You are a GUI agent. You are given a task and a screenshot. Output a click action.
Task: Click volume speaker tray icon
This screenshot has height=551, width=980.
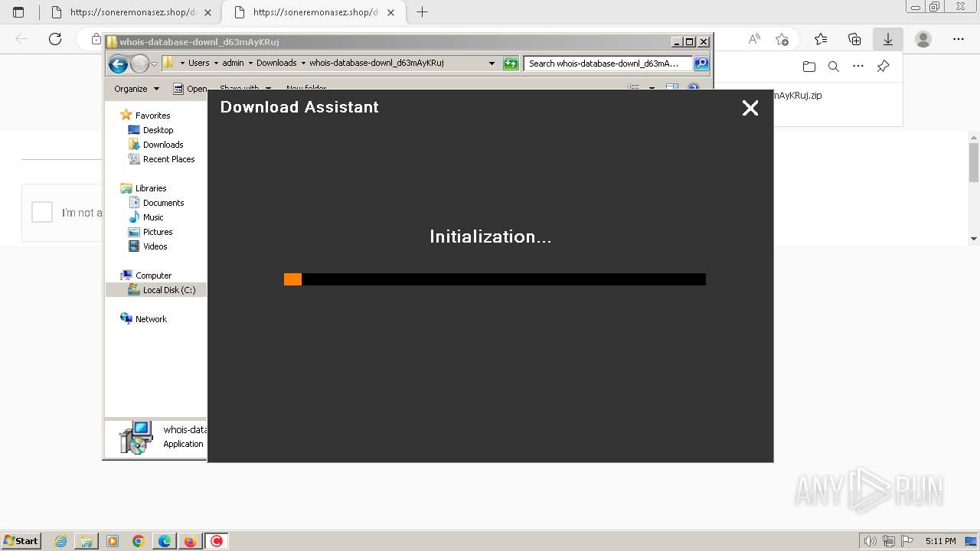871,541
